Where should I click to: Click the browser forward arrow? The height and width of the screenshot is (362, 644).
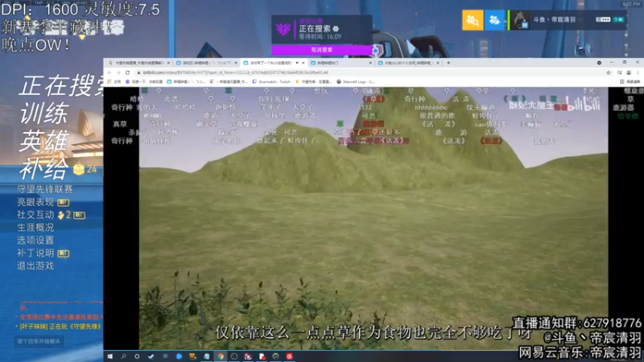tap(118, 72)
